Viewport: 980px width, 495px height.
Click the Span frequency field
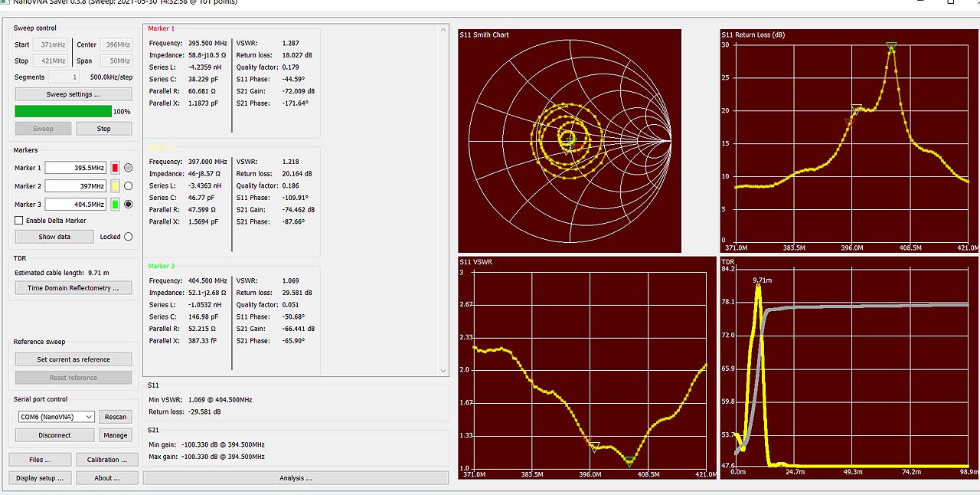click(117, 61)
